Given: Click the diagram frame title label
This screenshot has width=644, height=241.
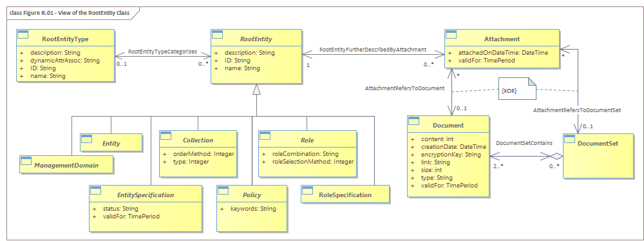Looking at the screenshot, I should point(70,13).
